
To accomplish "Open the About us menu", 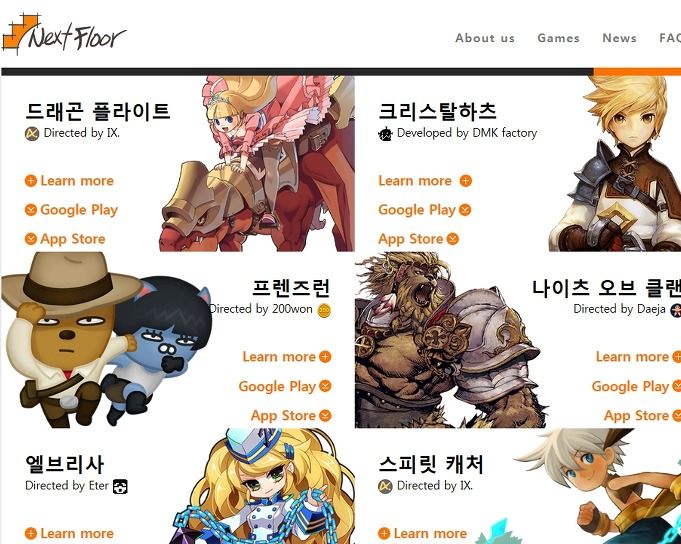I will click(x=485, y=38).
